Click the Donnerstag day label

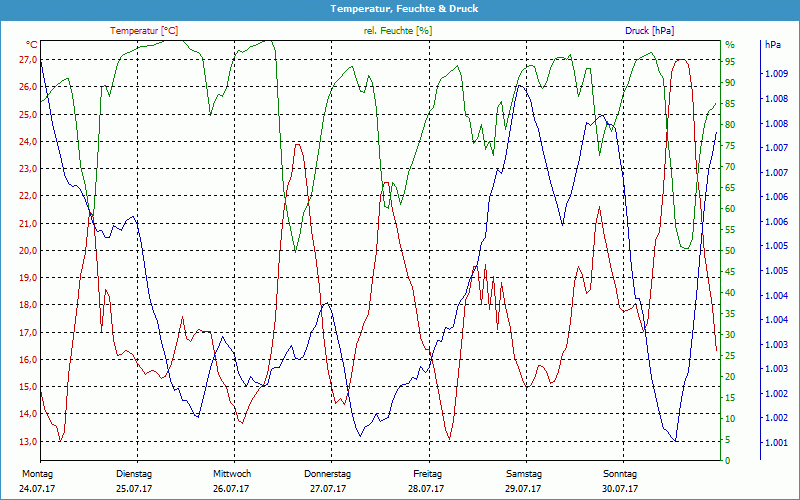point(328,474)
